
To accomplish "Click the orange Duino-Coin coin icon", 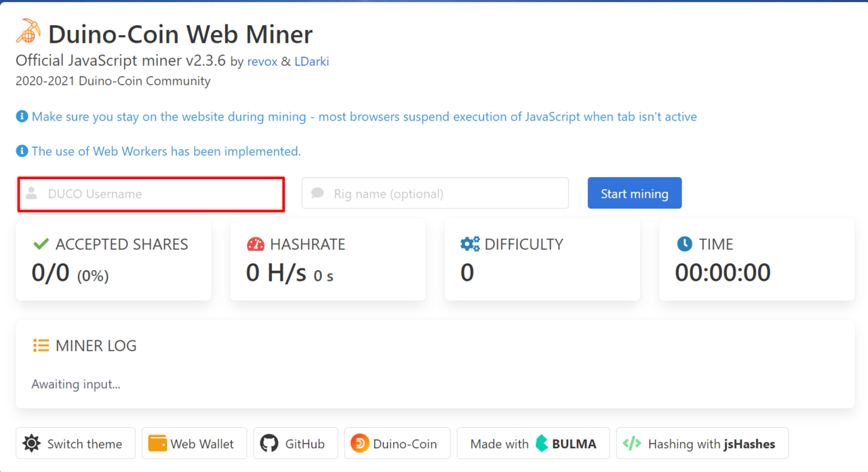I will [x=360, y=444].
